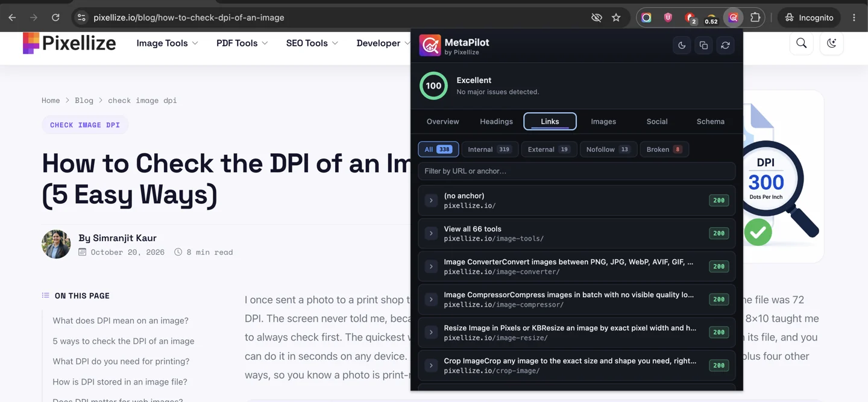
Task: Click the calendar icon beside October 20, 2026
Action: pos(83,252)
